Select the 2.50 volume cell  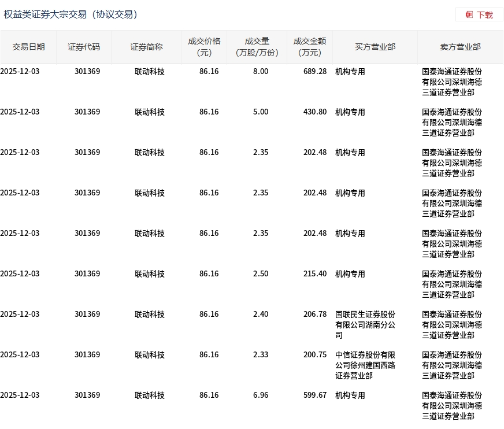[260, 273]
